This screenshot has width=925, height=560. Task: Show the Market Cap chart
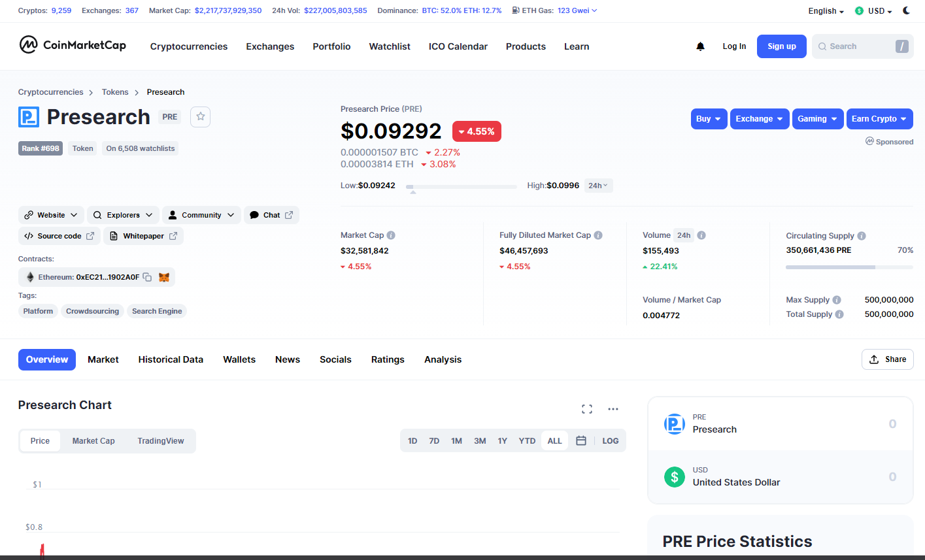coord(93,441)
